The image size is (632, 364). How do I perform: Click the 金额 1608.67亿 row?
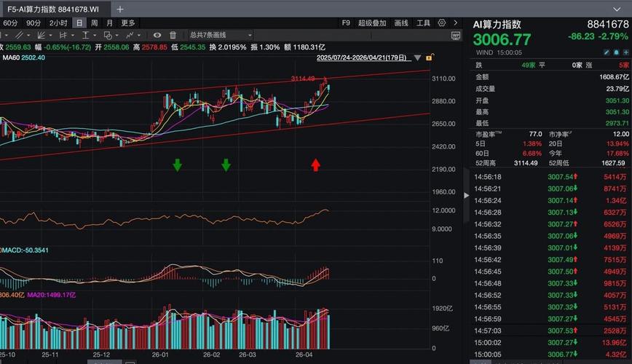(552, 76)
